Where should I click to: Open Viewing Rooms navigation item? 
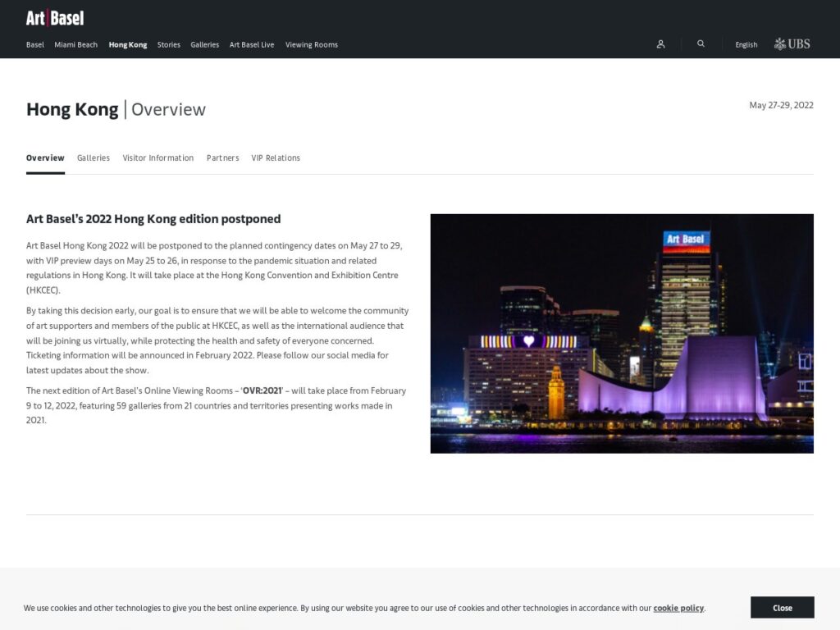(x=311, y=44)
